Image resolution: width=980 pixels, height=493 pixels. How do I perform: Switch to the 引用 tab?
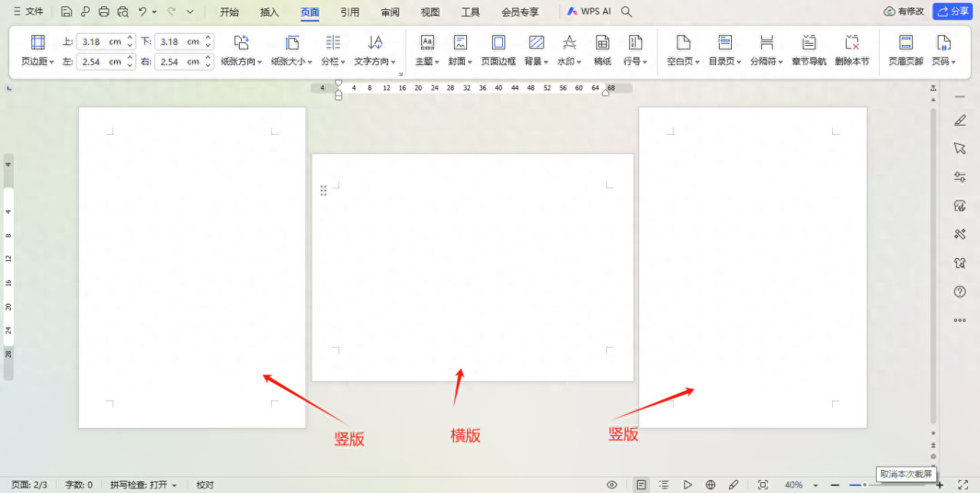[350, 11]
